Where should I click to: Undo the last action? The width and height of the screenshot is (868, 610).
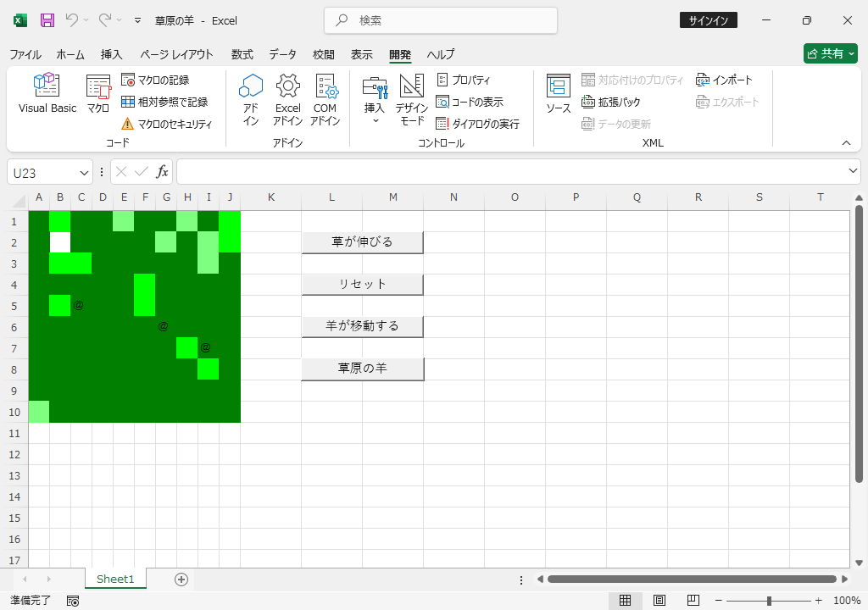[71, 20]
